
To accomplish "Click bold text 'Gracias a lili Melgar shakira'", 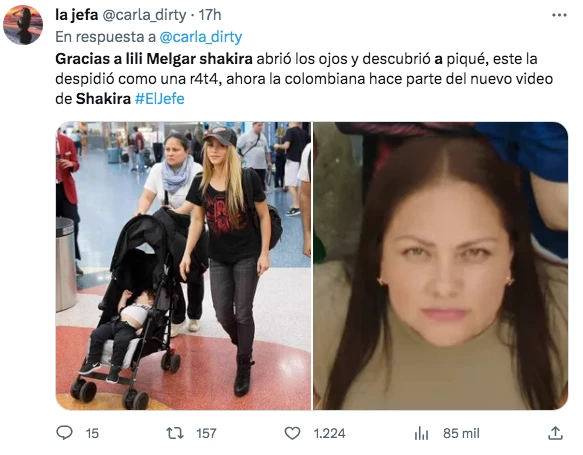I will [x=154, y=59].
